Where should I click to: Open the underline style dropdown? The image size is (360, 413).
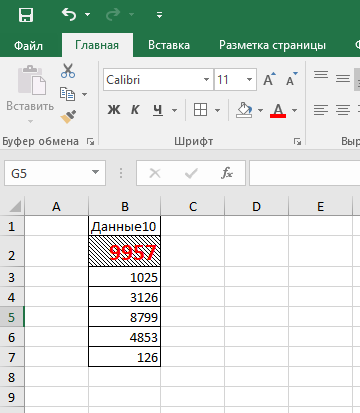174,110
